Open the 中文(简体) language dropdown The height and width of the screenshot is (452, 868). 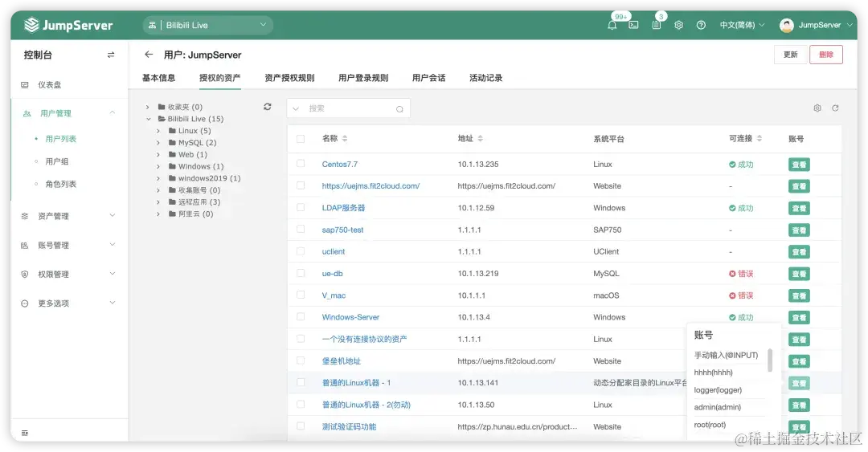click(742, 25)
